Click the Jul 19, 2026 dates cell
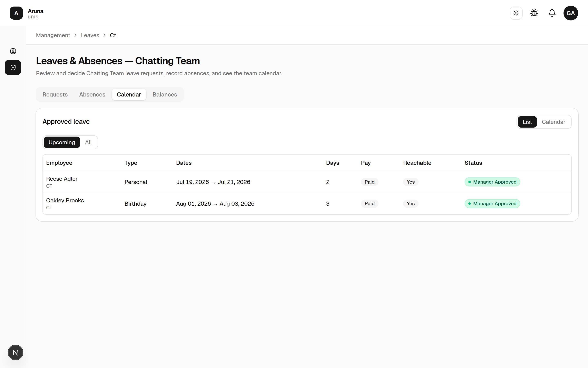Screen dimensions: 588x368 [213, 182]
